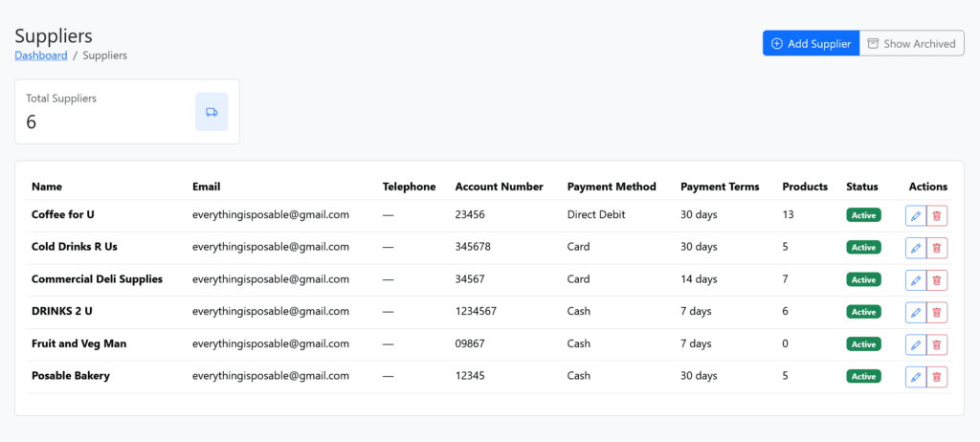The height and width of the screenshot is (442, 980).
Task: Click the Payment Method column header
Action: coord(612,187)
